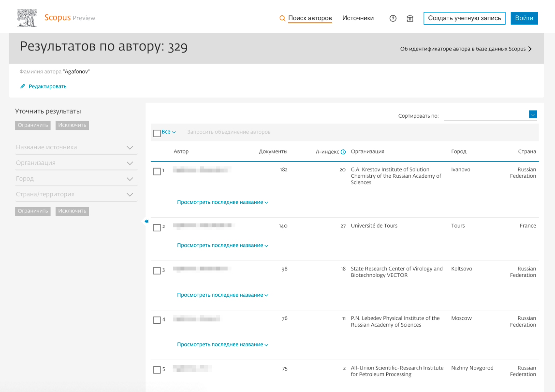
Task: Open 'Об идентификаторе автора' link
Action: 466,49
